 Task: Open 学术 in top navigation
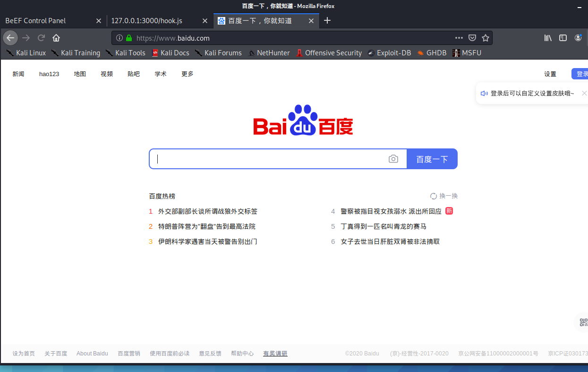161,74
